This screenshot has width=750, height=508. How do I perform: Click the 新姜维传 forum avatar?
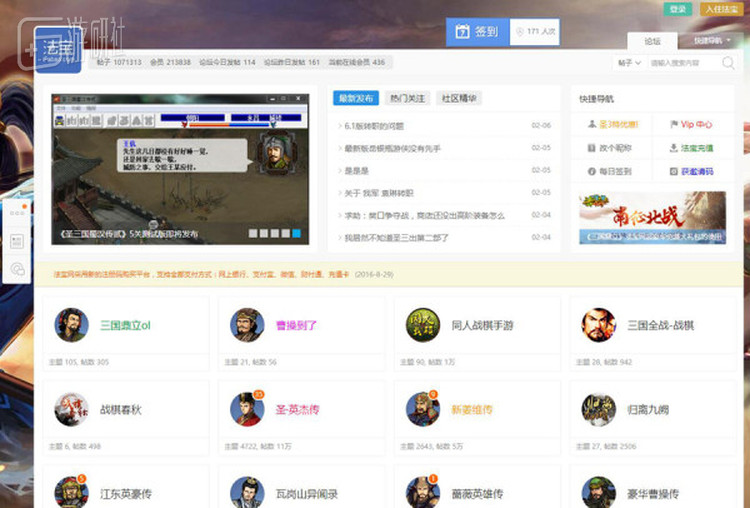(x=423, y=409)
